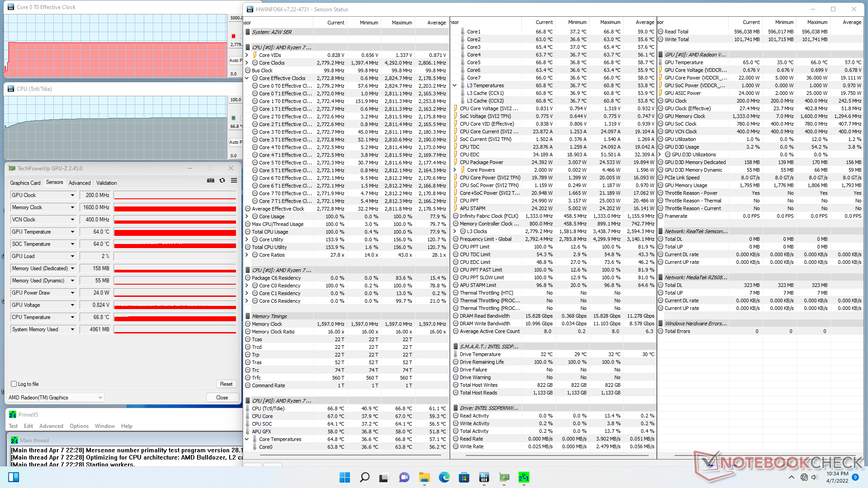Image resolution: width=868 pixels, height=488 pixels.
Task: Open the GPU-Z hamburger menu icon
Action: click(234, 180)
